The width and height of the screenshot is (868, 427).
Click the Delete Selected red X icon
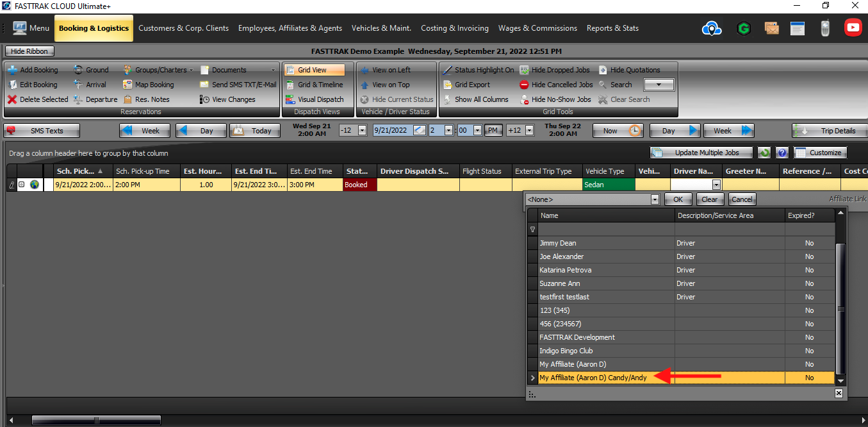[x=12, y=99]
